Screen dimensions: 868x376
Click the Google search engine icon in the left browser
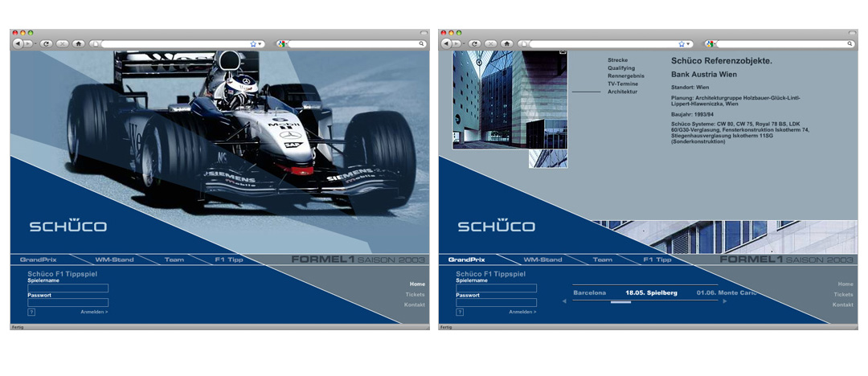[281, 43]
